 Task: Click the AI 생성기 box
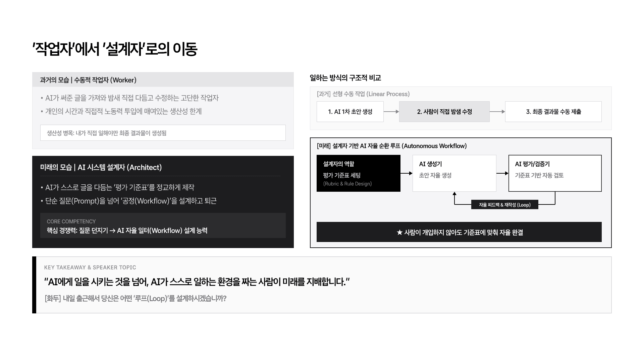pyautogui.click(x=454, y=173)
